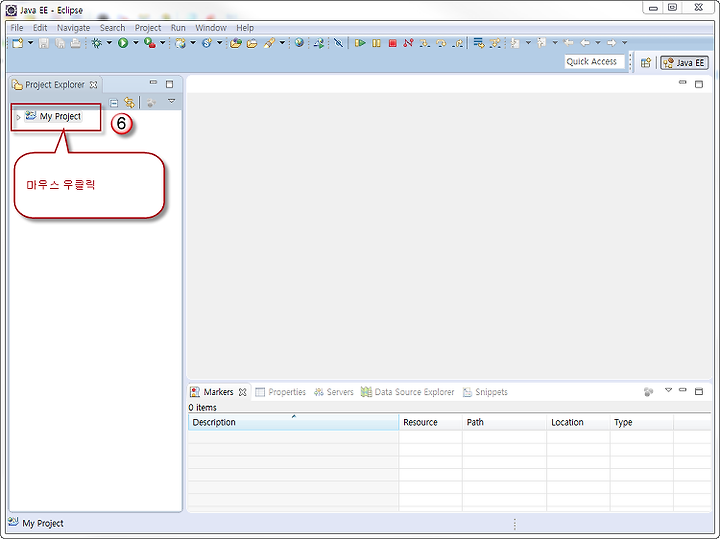Switch to the Servers tab
Screen dimensions: 720x539
[334, 392]
